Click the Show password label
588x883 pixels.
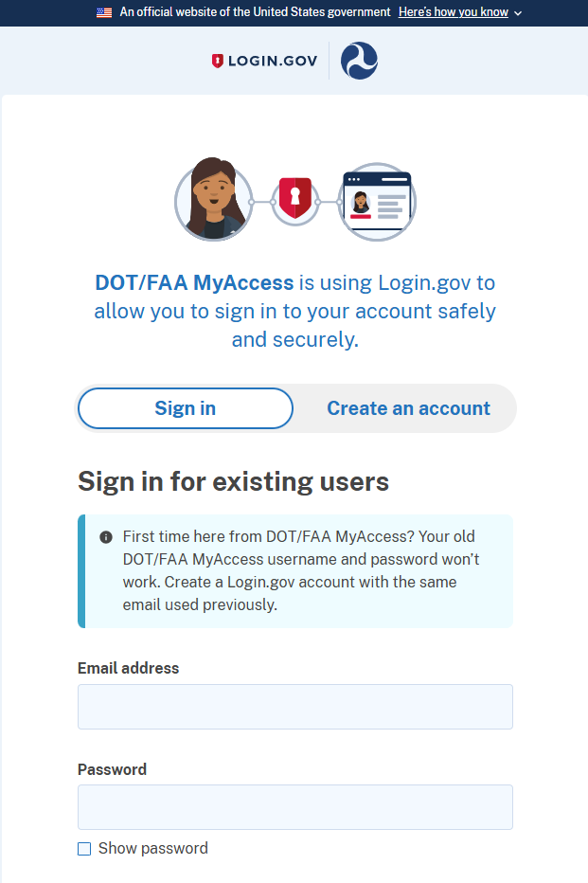(153, 849)
